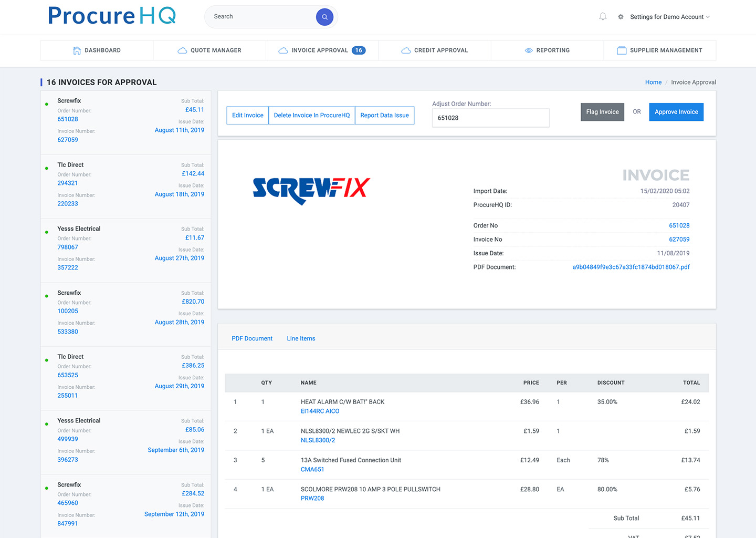
Task: Click invoice number 396273 in sidebar
Action: pyautogui.click(x=67, y=460)
